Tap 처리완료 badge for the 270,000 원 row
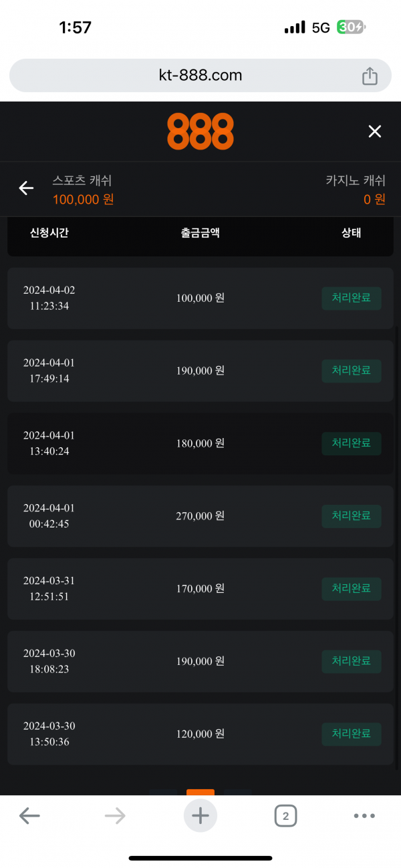The image size is (401, 868). 351,516
